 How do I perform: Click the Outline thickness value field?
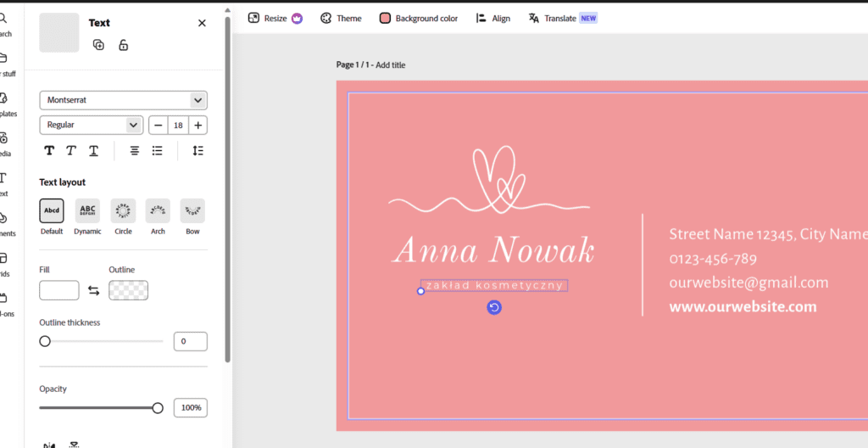(191, 342)
